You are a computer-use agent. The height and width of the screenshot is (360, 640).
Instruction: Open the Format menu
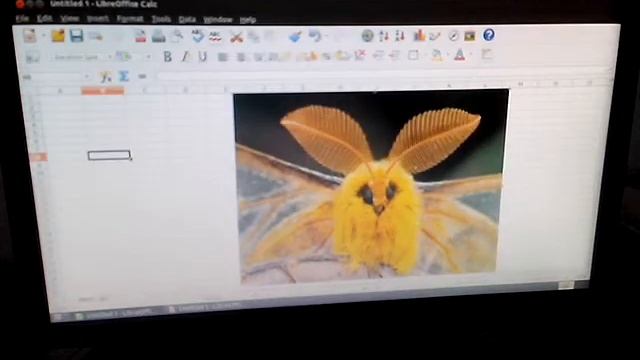point(130,19)
